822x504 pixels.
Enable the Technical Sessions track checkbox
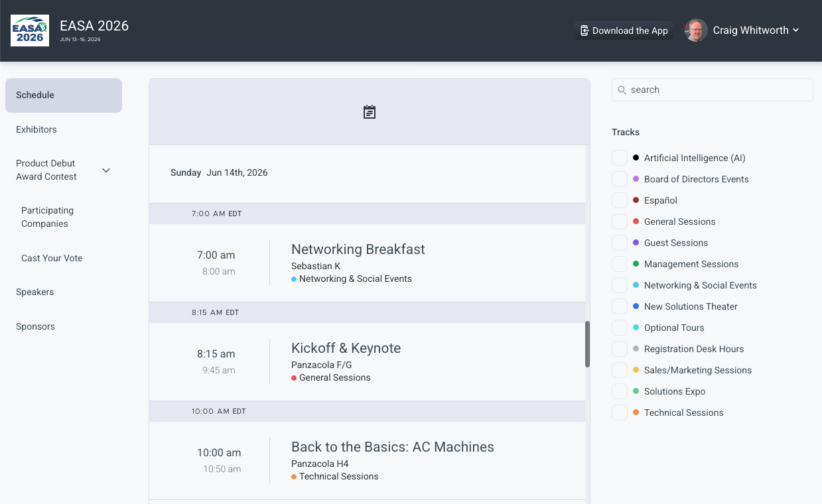(620, 412)
